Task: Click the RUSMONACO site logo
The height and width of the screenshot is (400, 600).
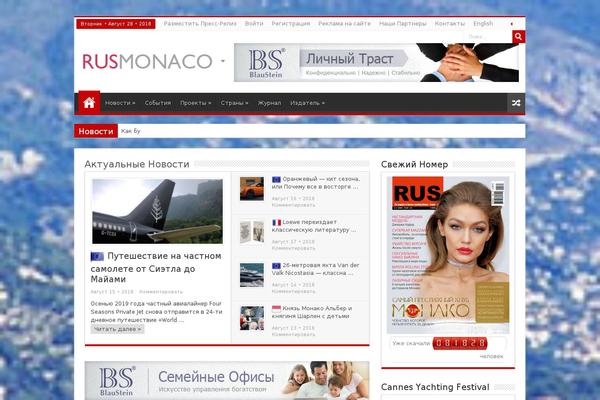Action: pyautogui.click(x=147, y=62)
